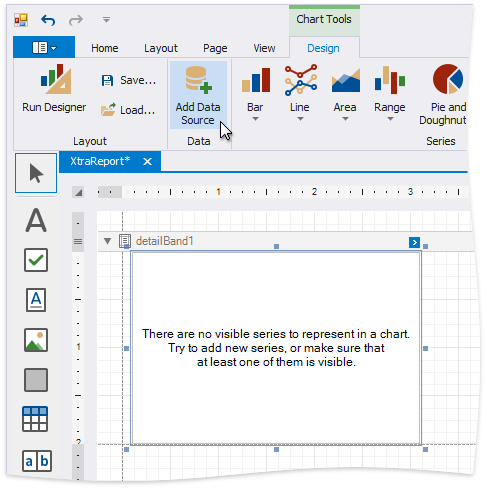Screen dimensions: 487x489
Task: Click the chart's left middle sizing handle
Action: pos(126,348)
